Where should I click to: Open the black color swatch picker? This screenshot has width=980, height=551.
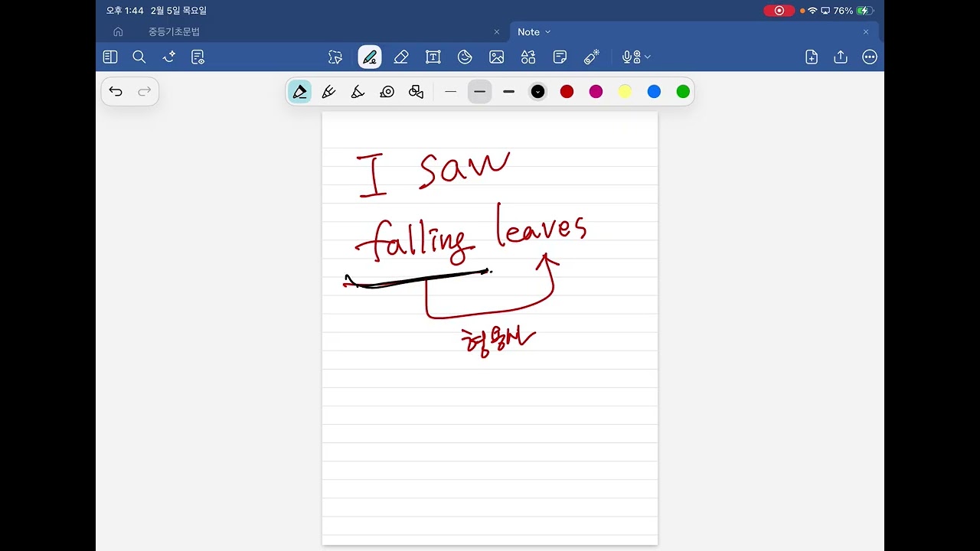[x=538, y=92]
